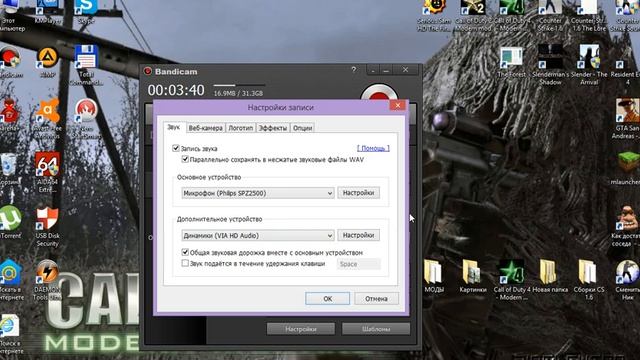The height and width of the screenshot is (360, 640).
Task: Launch GTA San Andreas shortcut
Action: tap(627, 118)
